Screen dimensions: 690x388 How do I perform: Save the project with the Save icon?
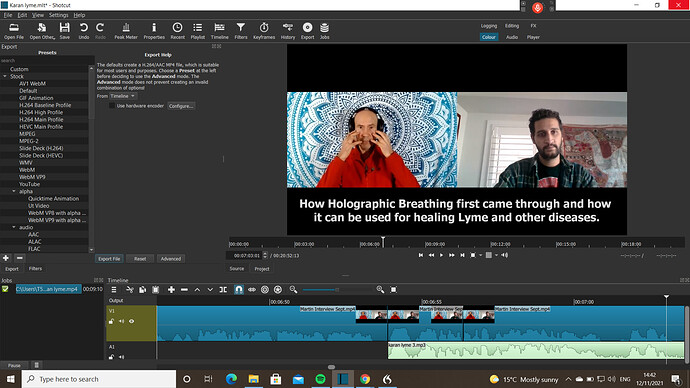tap(65, 31)
